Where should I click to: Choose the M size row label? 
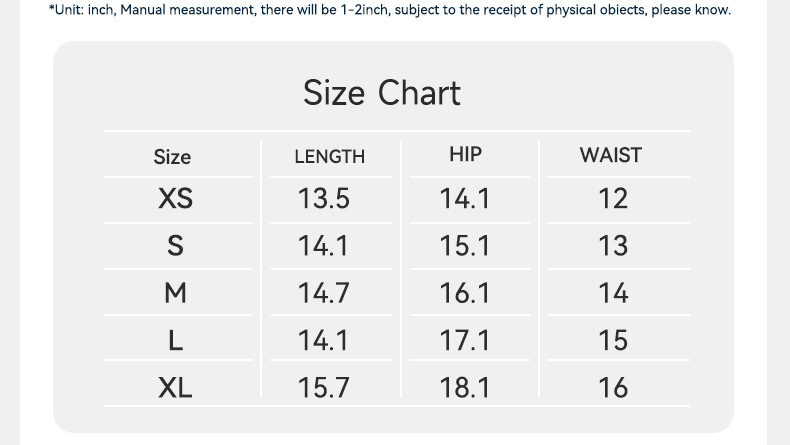[x=175, y=293]
